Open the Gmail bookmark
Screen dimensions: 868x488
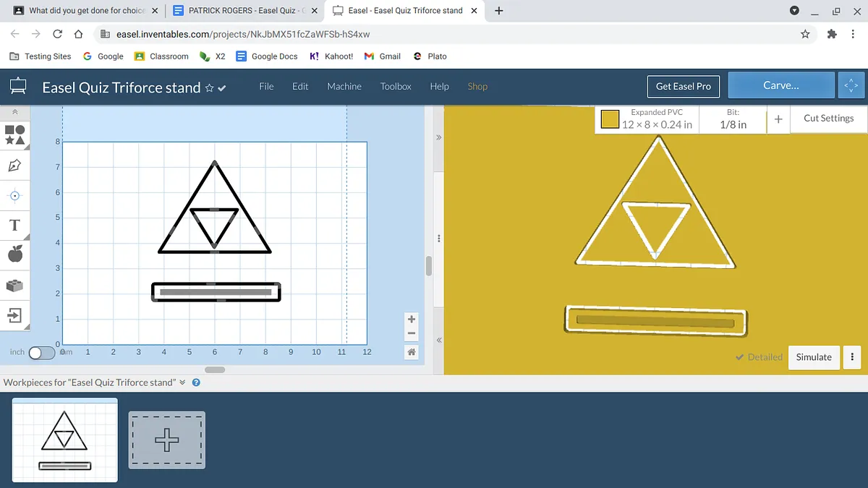coord(383,56)
